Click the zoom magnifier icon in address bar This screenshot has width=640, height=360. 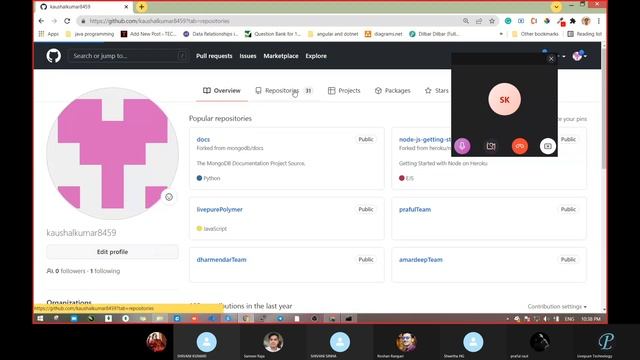pos(466,21)
